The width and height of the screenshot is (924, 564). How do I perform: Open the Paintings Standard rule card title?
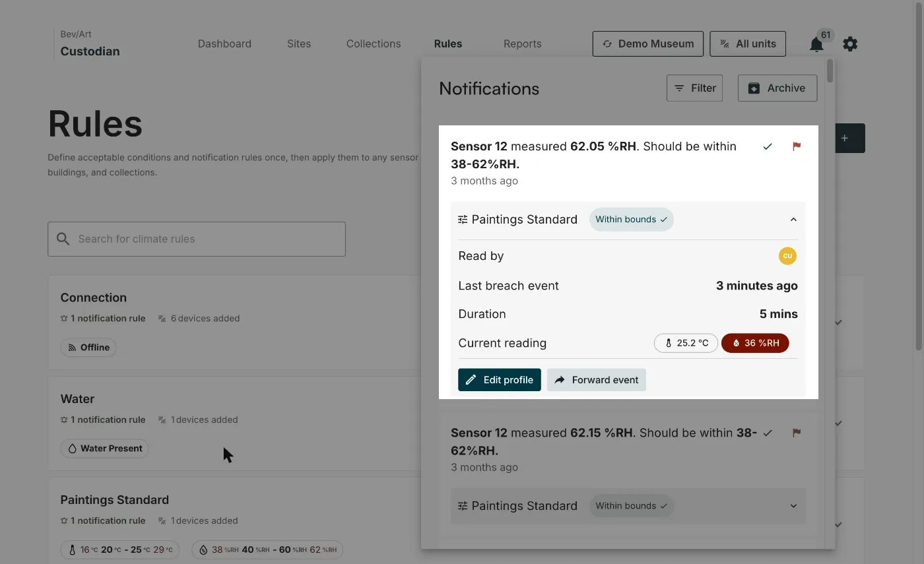click(115, 500)
